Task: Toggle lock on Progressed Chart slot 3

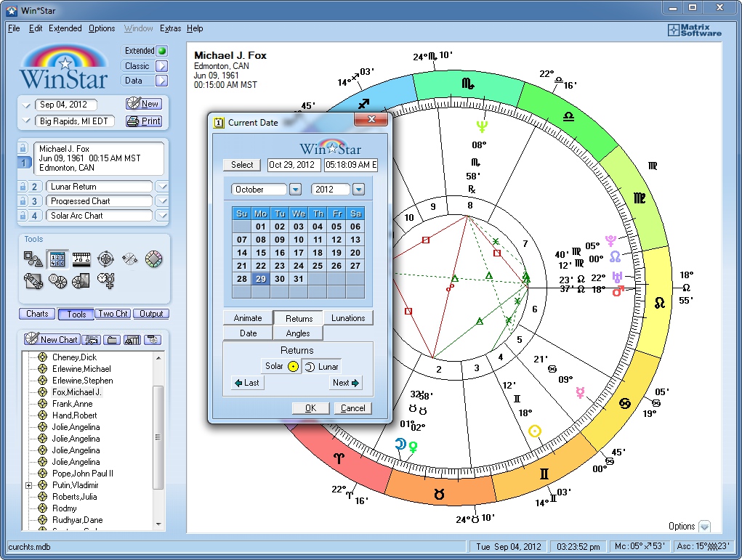Action: [x=23, y=201]
